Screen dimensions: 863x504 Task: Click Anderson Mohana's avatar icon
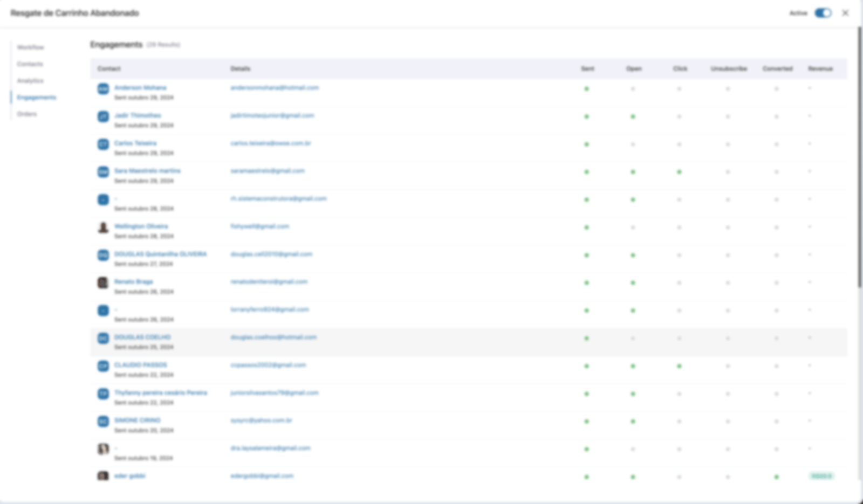coord(103,89)
